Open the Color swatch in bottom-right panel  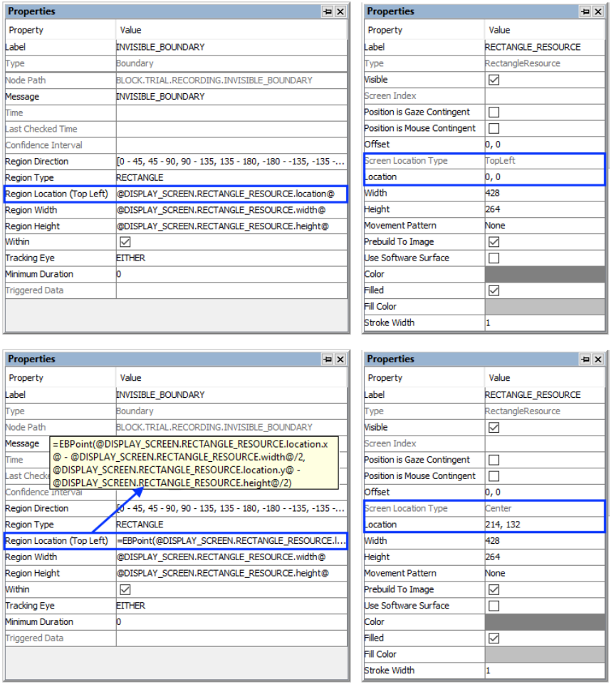point(545,622)
